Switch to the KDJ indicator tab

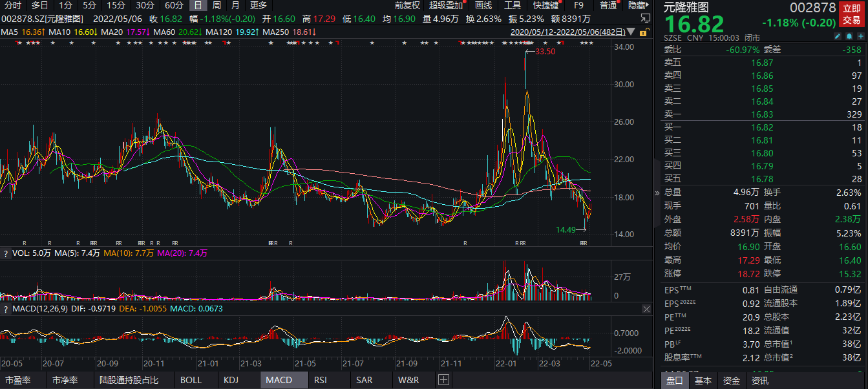231,380
